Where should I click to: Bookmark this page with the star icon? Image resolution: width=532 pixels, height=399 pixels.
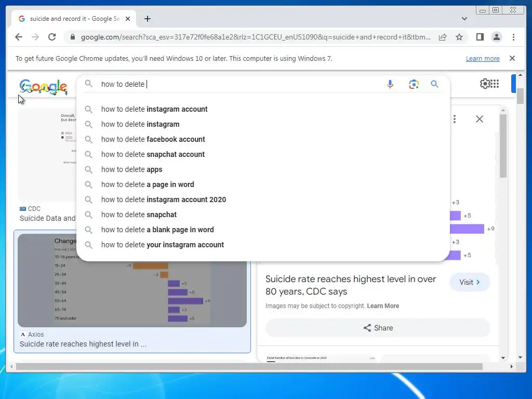pyautogui.click(x=459, y=37)
